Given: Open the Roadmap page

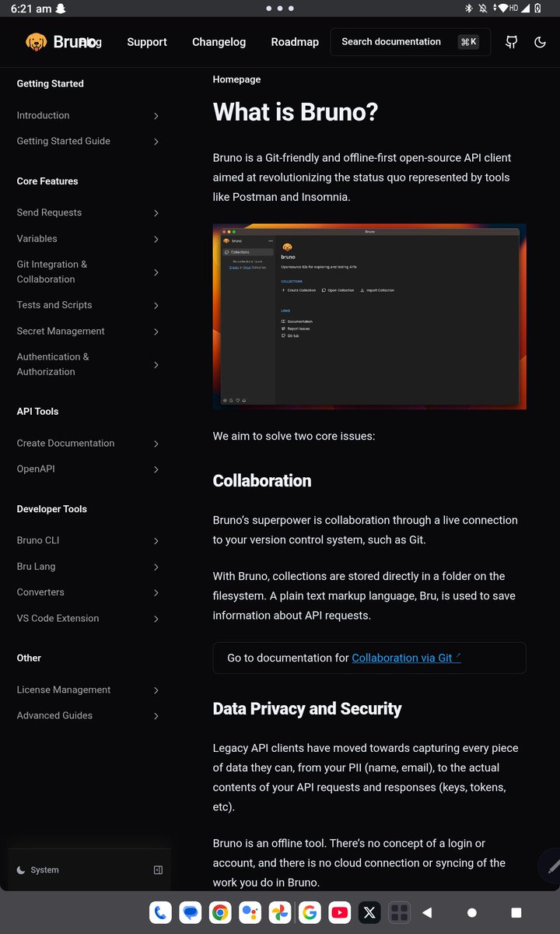Looking at the screenshot, I should pos(295,42).
